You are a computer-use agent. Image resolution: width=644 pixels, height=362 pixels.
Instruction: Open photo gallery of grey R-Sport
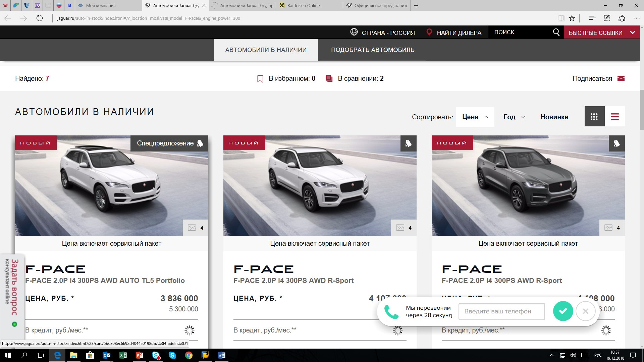tap(612, 228)
